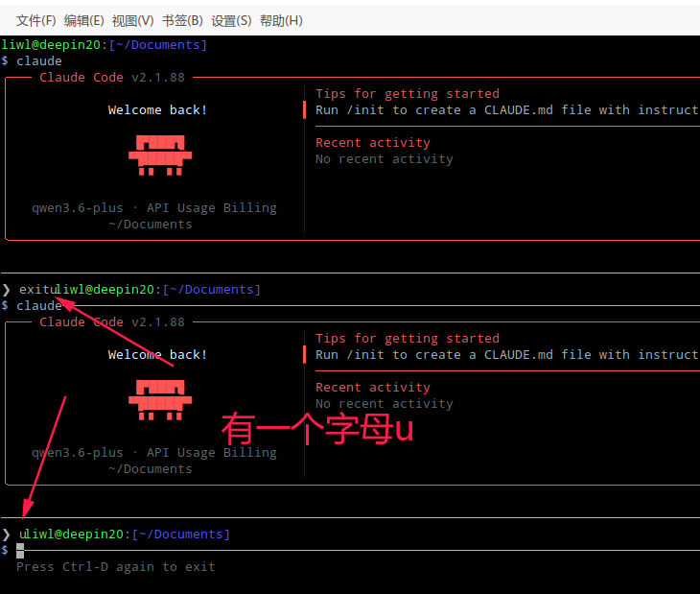
Task: Click second 'No recent activity' text
Action: tap(385, 404)
